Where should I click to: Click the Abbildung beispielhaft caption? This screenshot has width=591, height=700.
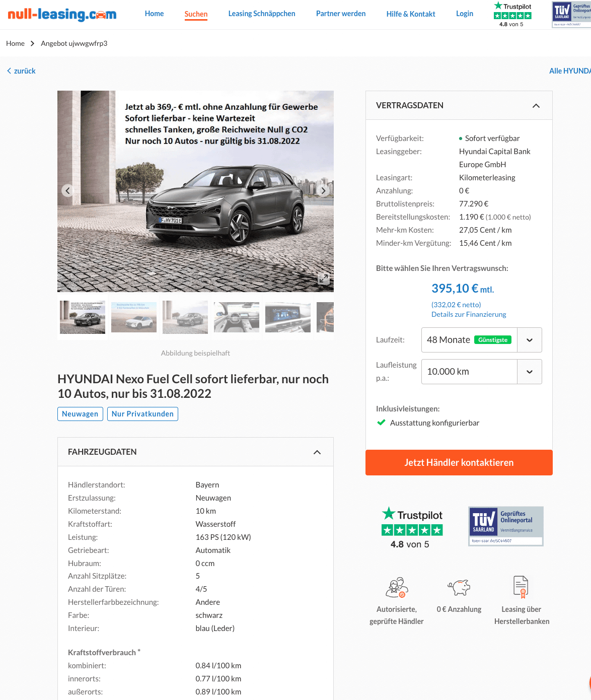(x=195, y=353)
